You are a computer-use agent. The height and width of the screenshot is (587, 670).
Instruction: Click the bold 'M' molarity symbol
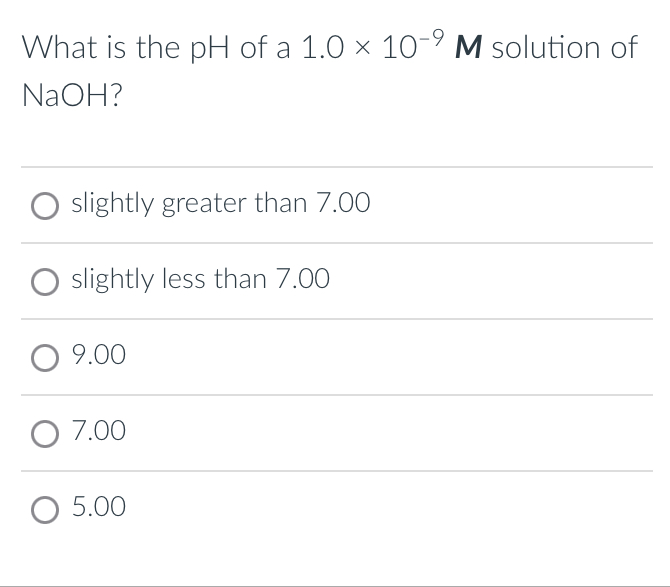coord(469,48)
